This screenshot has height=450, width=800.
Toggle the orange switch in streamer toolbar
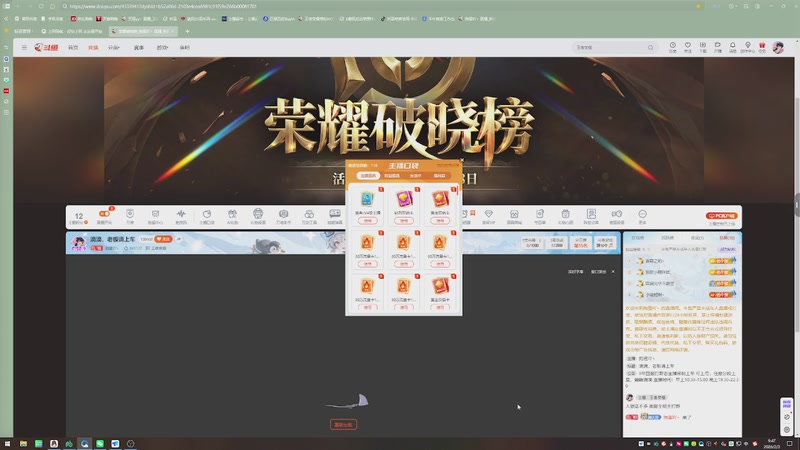point(104,214)
